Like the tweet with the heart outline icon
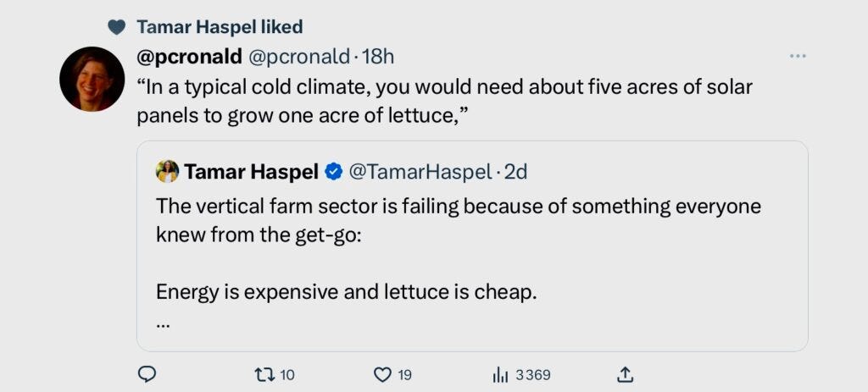Screen dimensions: 868x392 tap(382, 374)
